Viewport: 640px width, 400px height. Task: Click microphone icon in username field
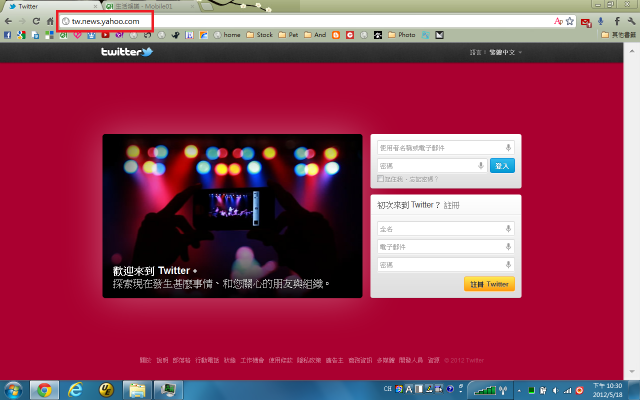[x=508, y=148]
